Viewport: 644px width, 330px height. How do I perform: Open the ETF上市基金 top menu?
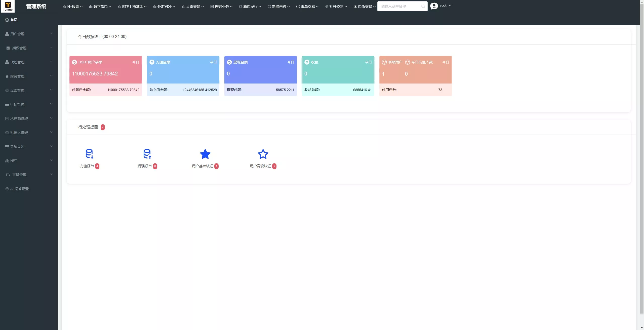[x=132, y=7]
